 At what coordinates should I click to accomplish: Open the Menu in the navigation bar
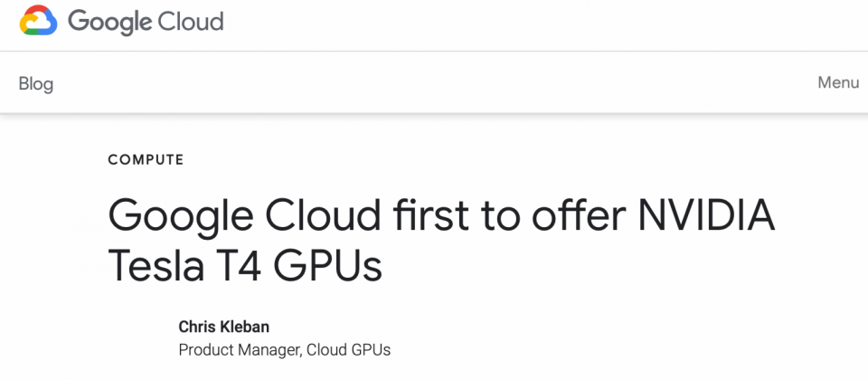[x=838, y=82]
